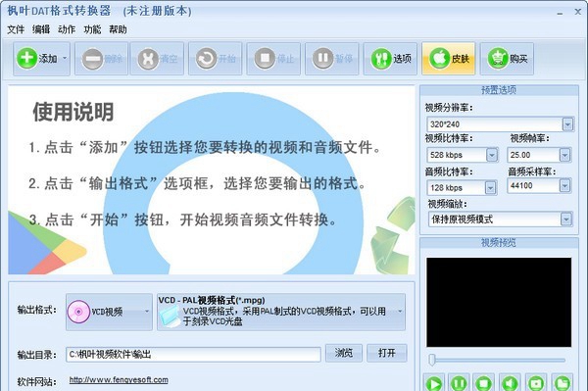The width and height of the screenshot is (588, 391).
Task: Click the 浏览 (Browse) button
Action: (344, 353)
